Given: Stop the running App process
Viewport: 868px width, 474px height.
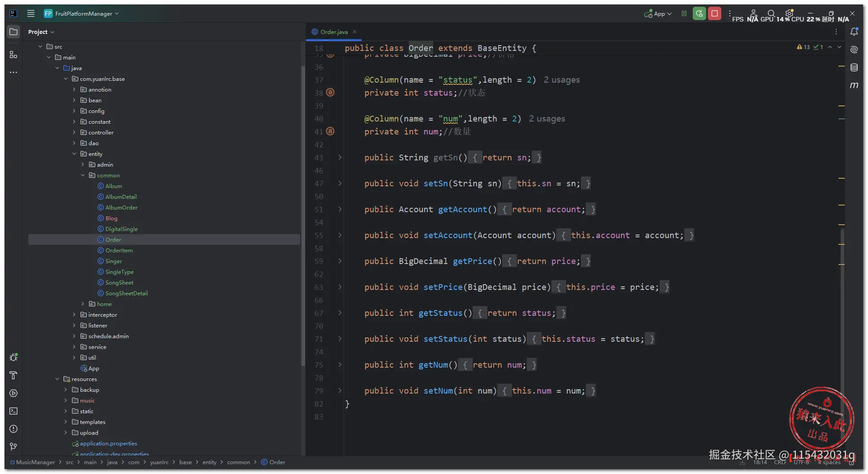Looking at the screenshot, I should tap(715, 13).
